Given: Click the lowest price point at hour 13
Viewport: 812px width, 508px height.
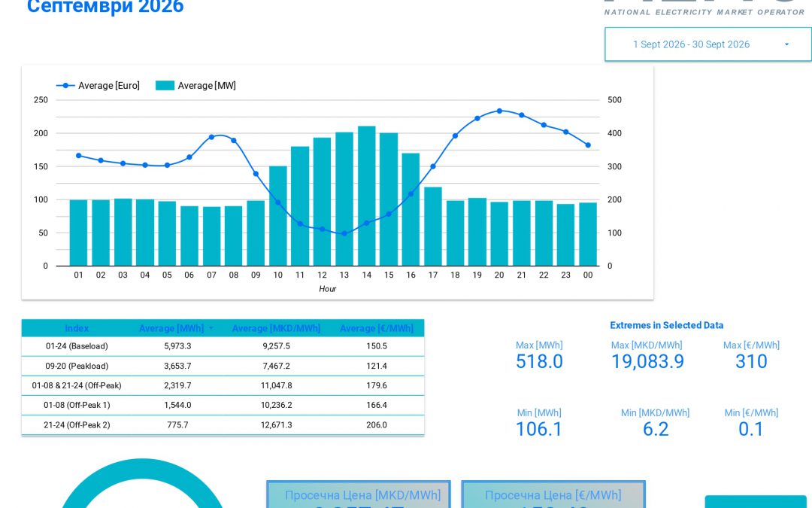Looking at the screenshot, I should click(344, 234).
